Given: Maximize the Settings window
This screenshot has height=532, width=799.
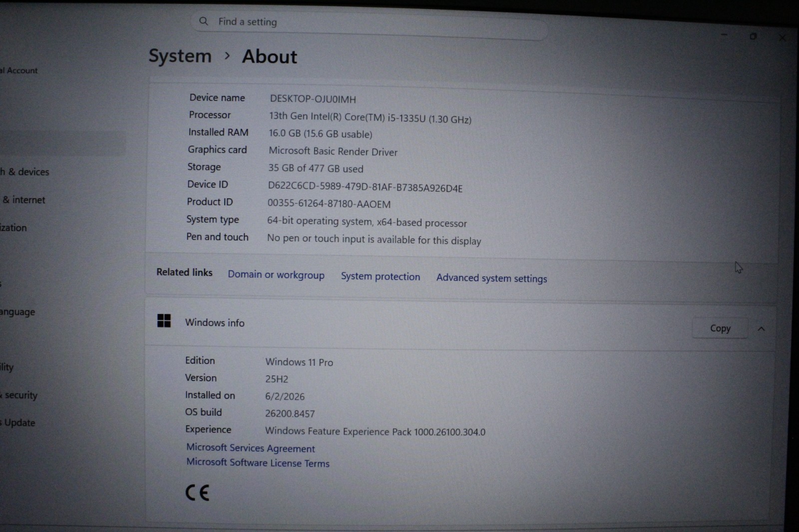Looking at the screenshot, I should pyautogui.click(x=753, y=36).
